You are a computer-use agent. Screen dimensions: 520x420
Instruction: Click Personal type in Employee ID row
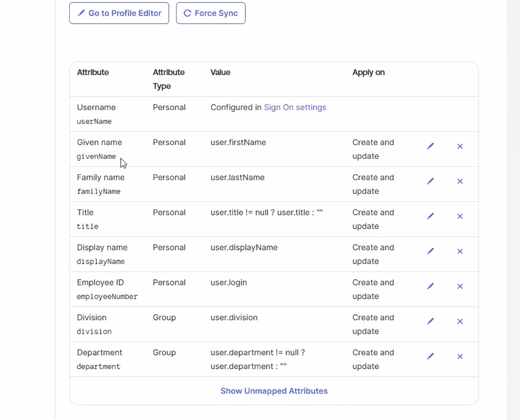169,283
